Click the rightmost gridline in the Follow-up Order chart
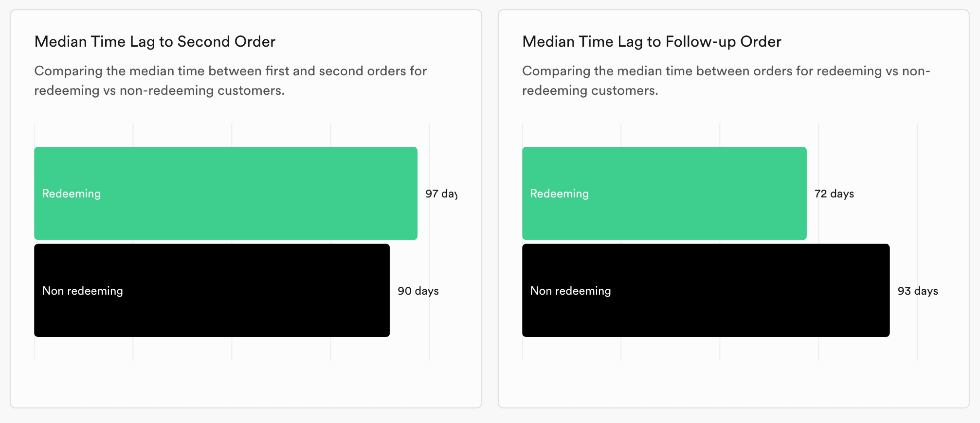 point(917,242)
